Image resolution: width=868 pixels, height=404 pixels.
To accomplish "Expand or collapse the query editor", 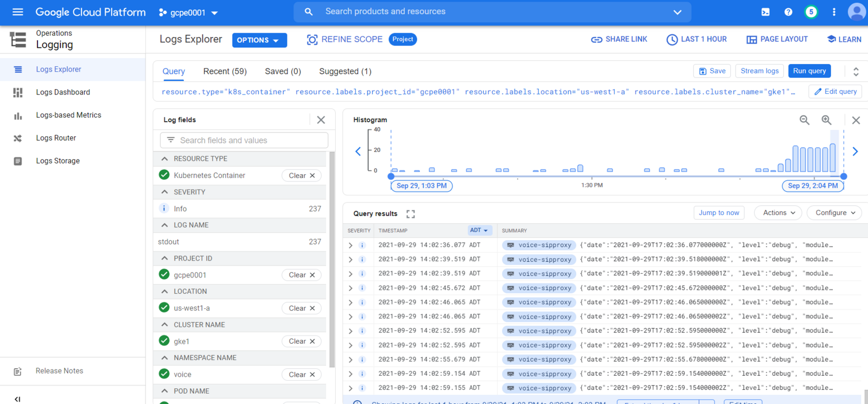I will click(856, 72).
